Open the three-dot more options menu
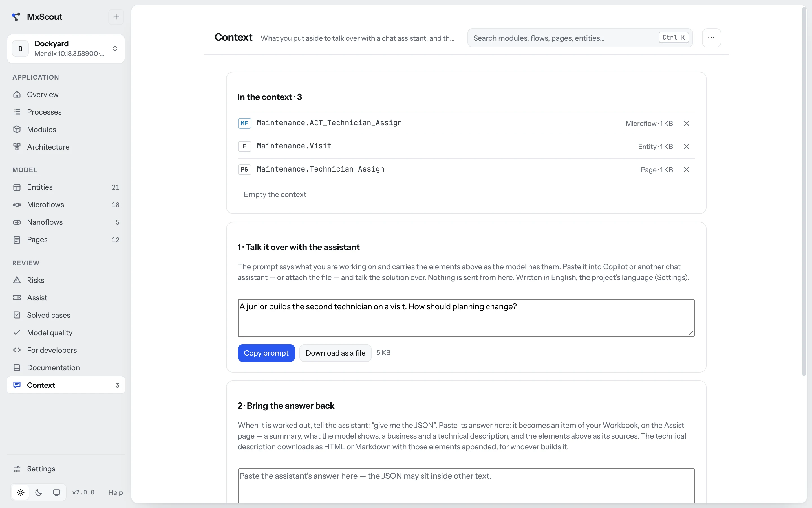The height and width of the screenshot is (508, 812). coord(711,38)
